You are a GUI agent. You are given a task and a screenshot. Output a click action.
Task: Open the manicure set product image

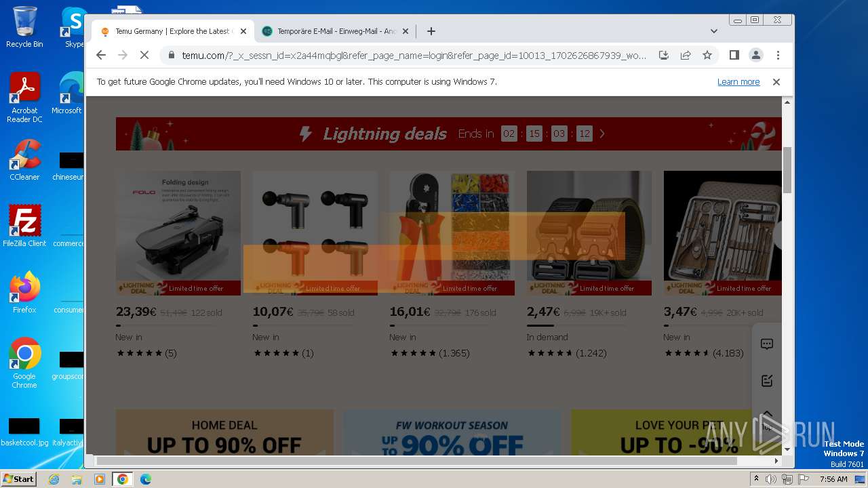point(723,232)
